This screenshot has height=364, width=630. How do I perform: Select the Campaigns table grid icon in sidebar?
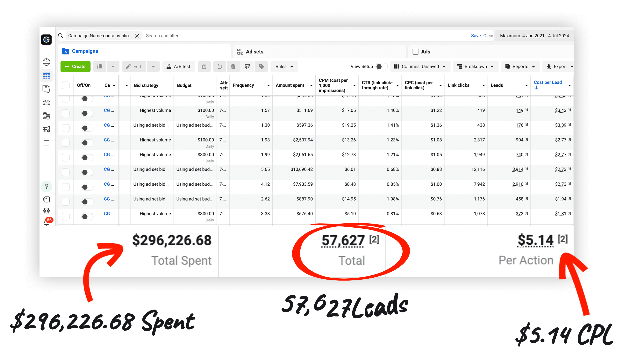(47, 75)
